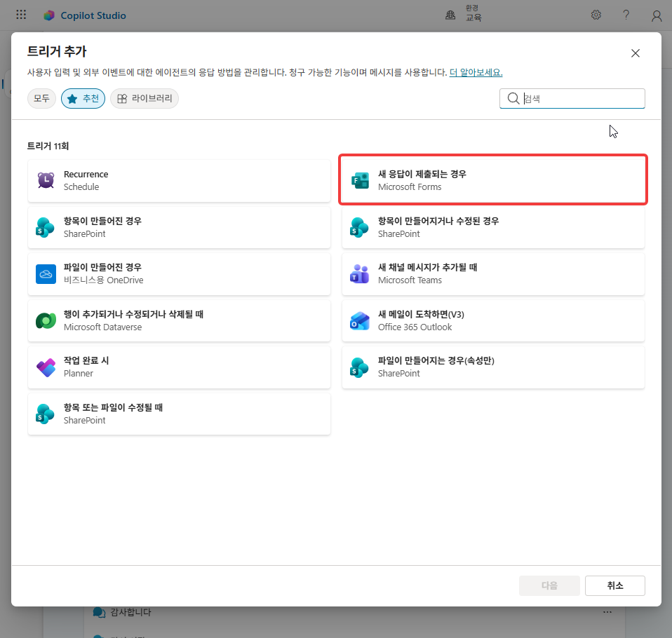
Task: Click the SharePoint icon for 항목이 만들어진 경우
Action: [46, 228]
